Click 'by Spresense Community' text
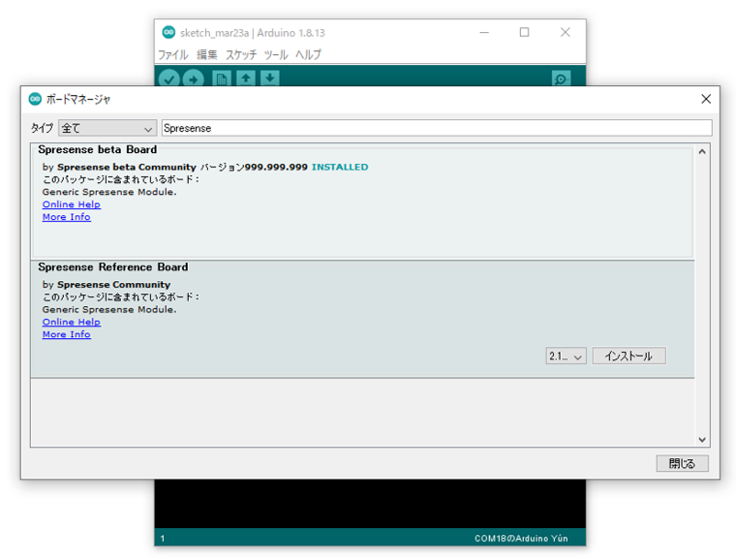The height and width of the screenshot is (560, 736). point(107,285)
